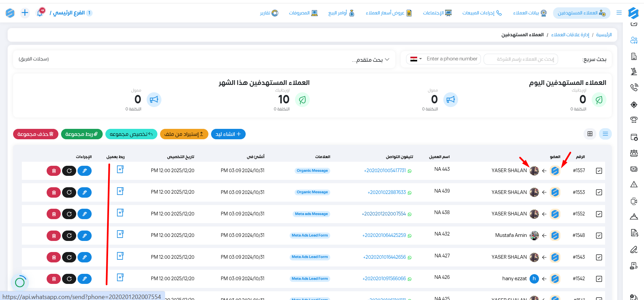This screenshot has height=300, width=644.
Task: Open الفرع الرئيسي branch selector
Action: click(x=69, y=13)
